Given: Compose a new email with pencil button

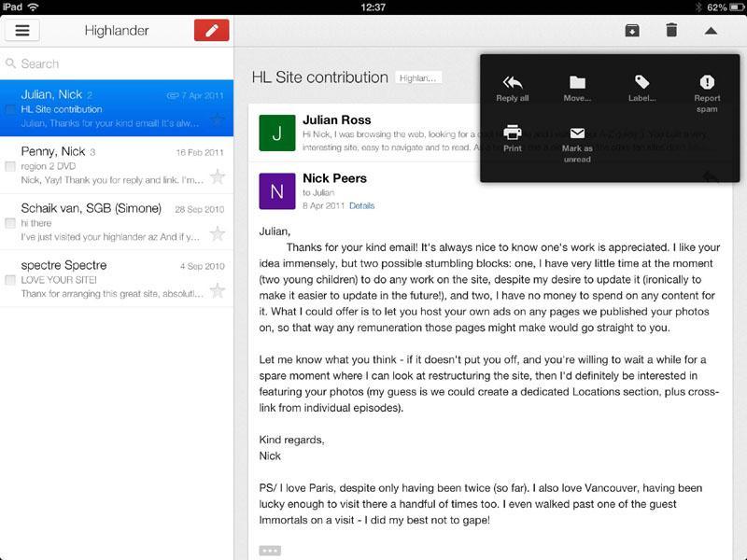Looking at the screenshot, I should (x=212, y=31).
